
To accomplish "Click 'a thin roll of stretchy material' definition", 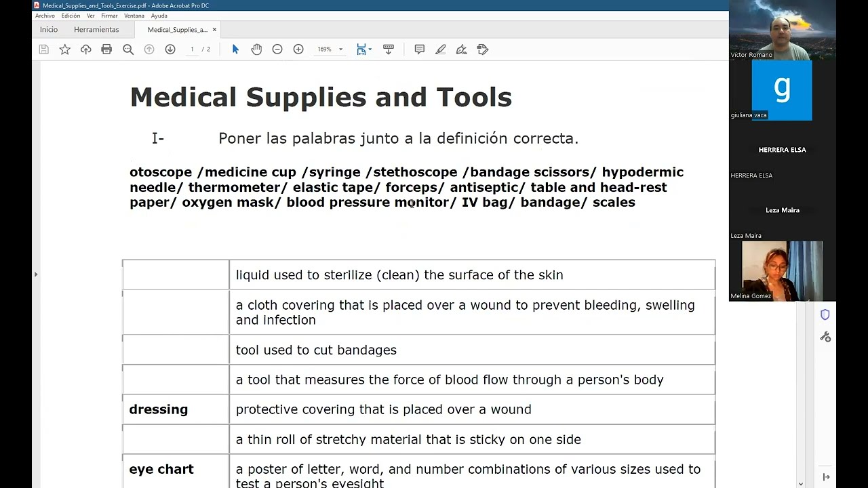I will (408, 439).
